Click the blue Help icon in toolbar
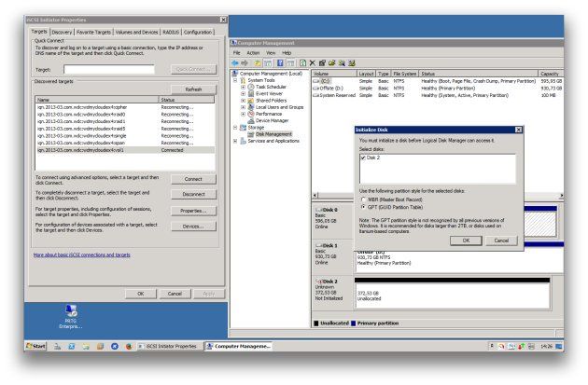The width and height of the screenshot is (588, 385). pos(280,62)
